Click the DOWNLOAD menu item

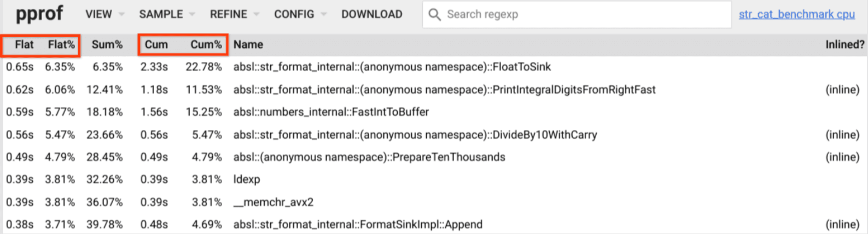[x=372, y=14]
